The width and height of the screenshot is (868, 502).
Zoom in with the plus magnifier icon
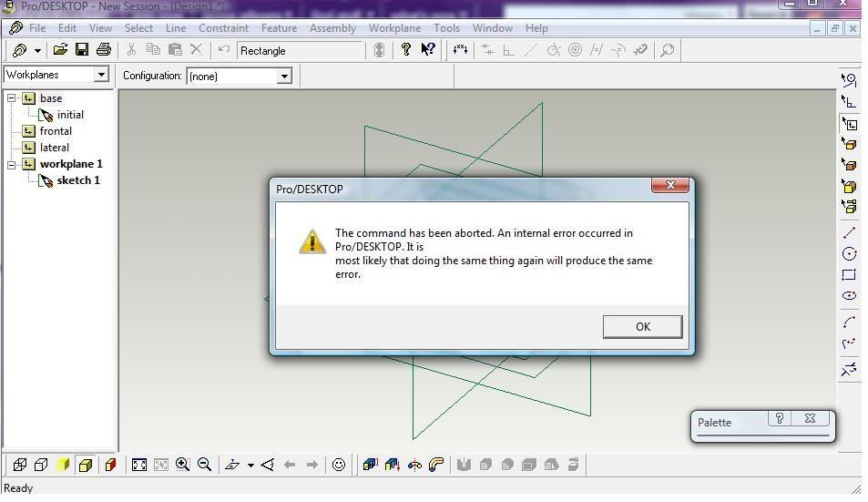pyautogui.click(x=183, y=465)
